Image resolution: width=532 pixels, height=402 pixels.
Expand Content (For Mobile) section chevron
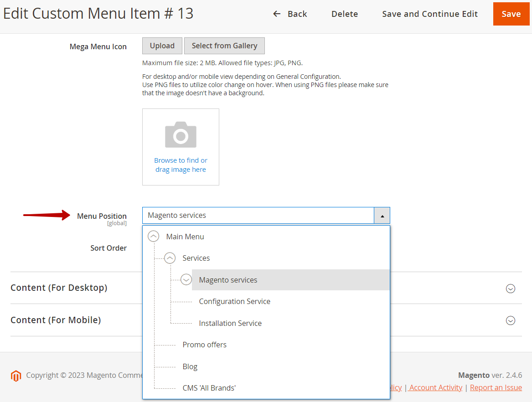510,320
